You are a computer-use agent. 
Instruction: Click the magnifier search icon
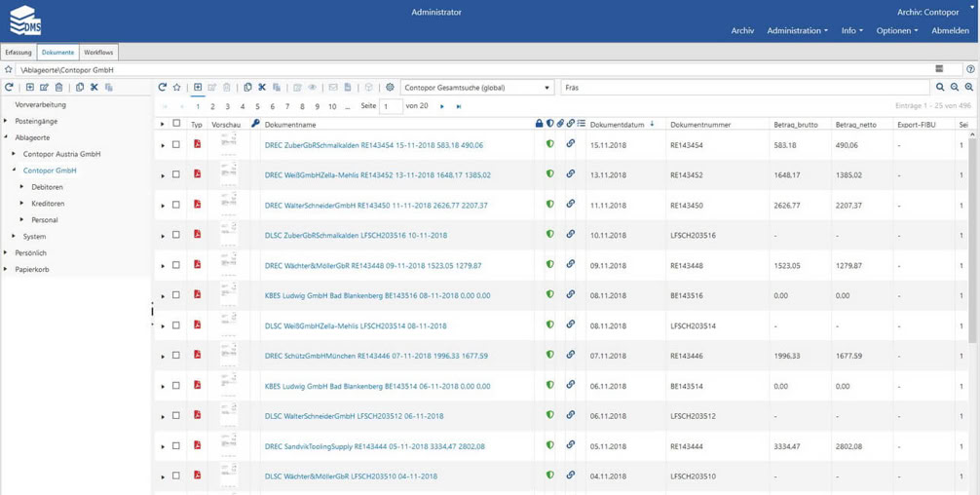coord(940,88)
